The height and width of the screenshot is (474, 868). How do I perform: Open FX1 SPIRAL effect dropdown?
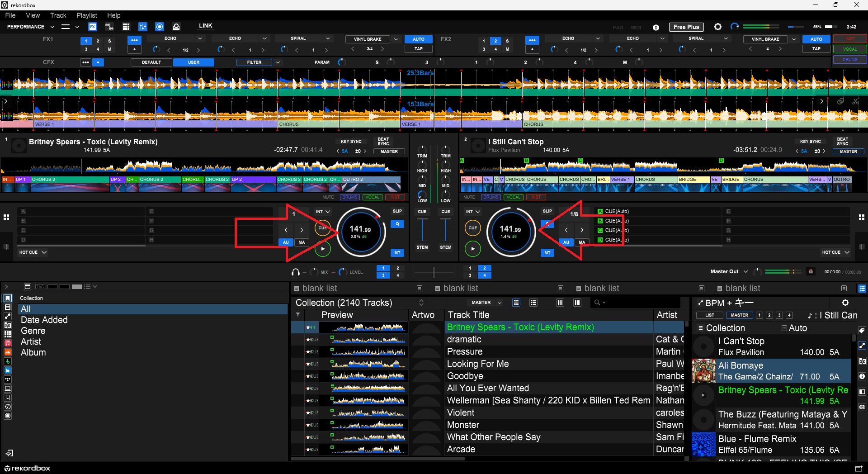[x=328, y=39]
